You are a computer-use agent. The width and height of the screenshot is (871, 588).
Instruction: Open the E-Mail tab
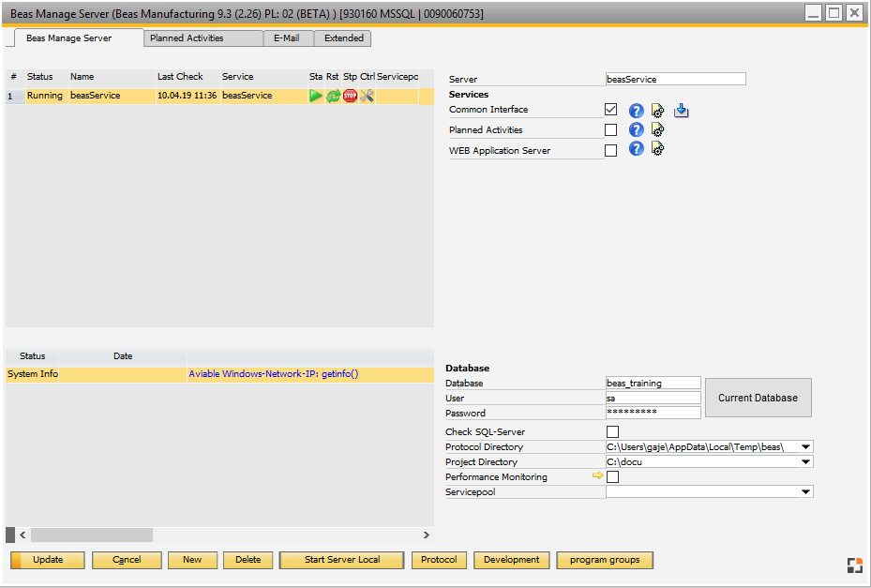(288, 38)
